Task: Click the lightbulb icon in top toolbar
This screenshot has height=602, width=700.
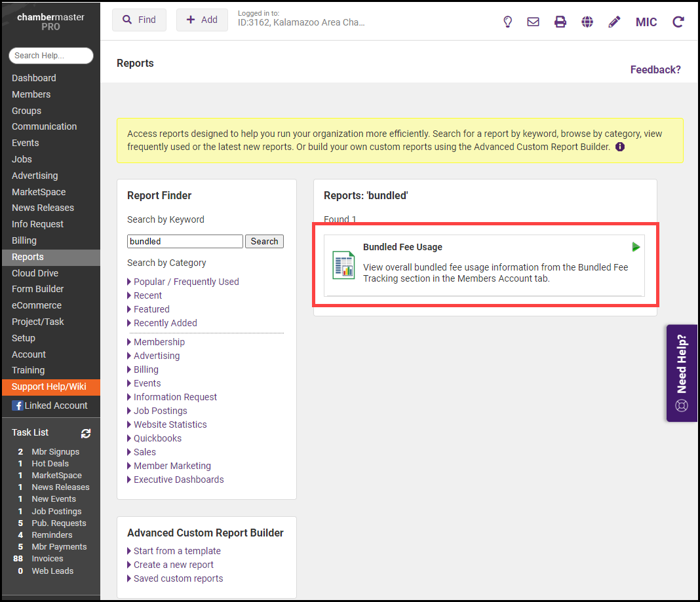Action: pos(507,22)
